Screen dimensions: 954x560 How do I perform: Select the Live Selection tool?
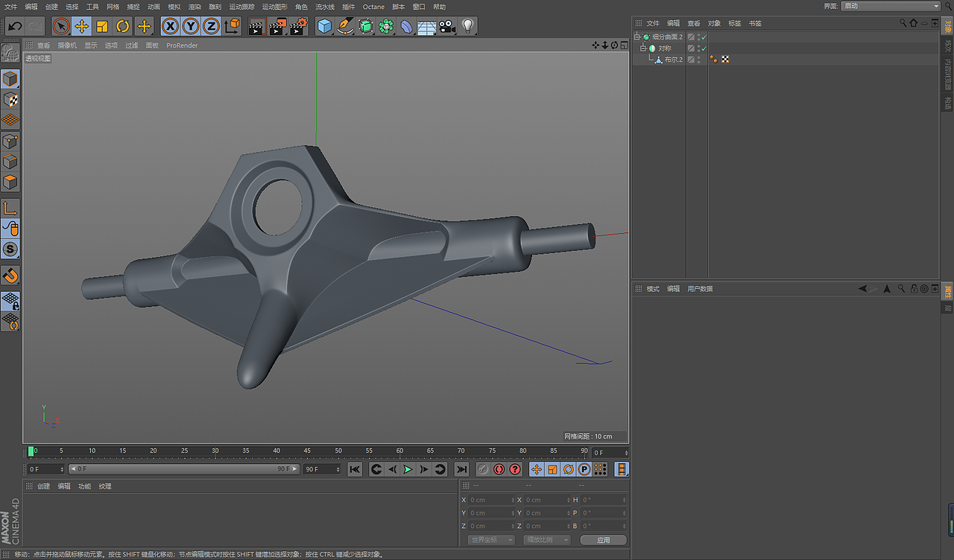click(60, 26)
